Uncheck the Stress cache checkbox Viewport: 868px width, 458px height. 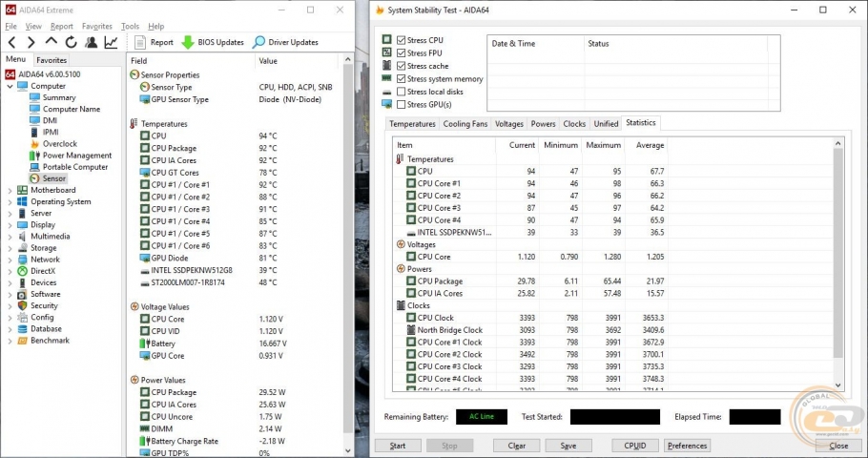pos(402,66)
